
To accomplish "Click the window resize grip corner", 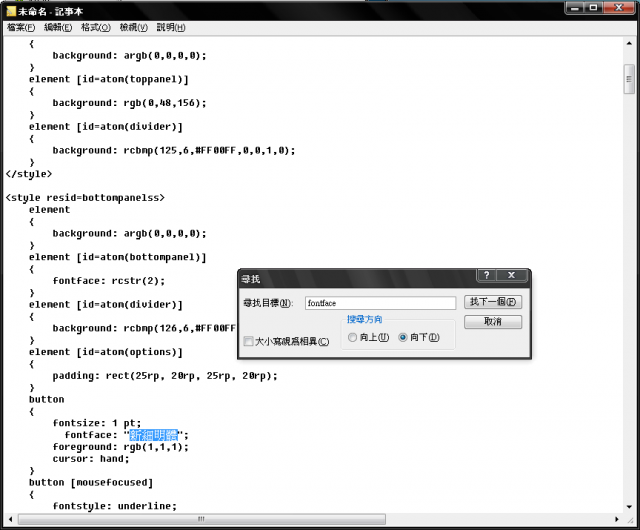I will 630,520.
